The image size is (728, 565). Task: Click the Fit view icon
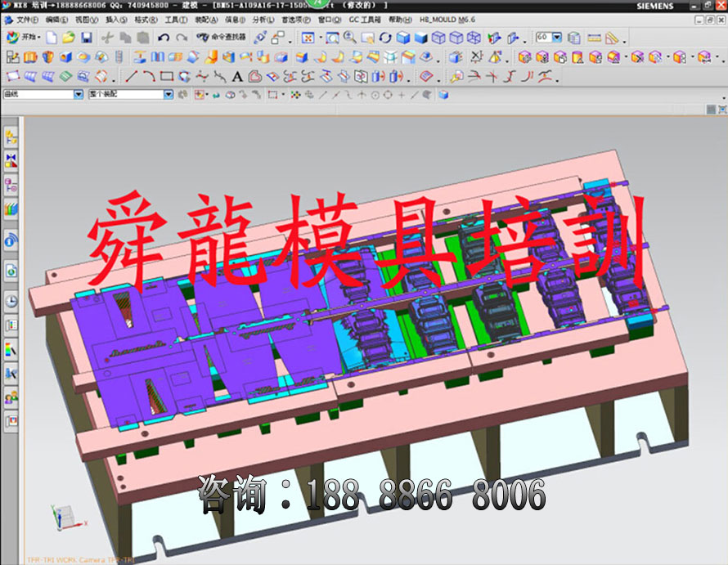308,38
